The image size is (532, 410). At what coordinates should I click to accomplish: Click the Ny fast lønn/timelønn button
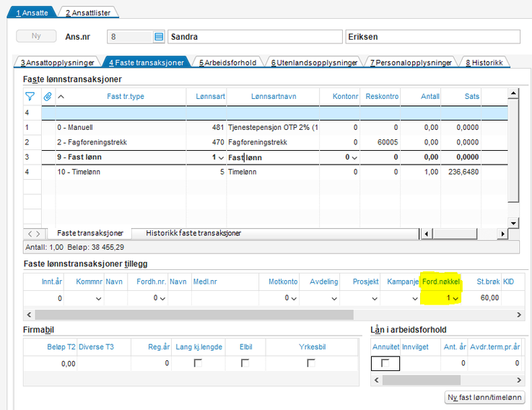(484, 398)
